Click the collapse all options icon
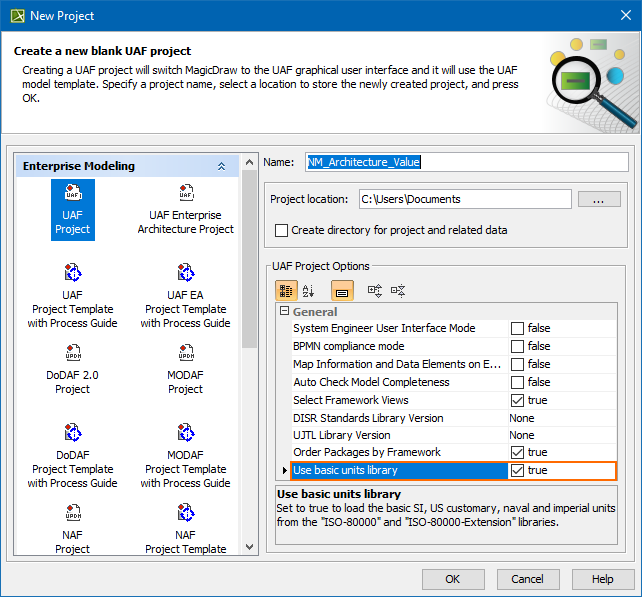This screenshot has width=642, height=597. tap(397, 290)
